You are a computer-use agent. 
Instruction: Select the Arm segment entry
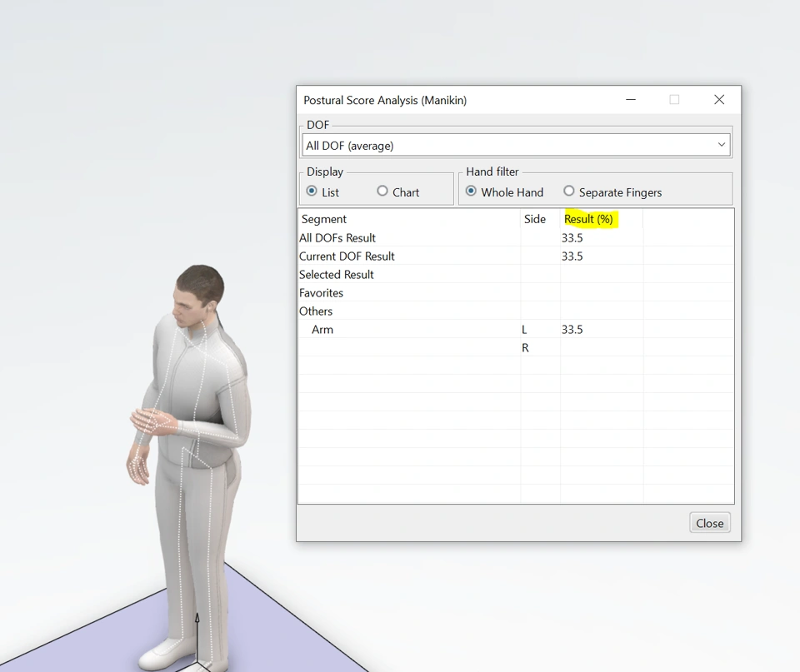[x=322, y=330]
